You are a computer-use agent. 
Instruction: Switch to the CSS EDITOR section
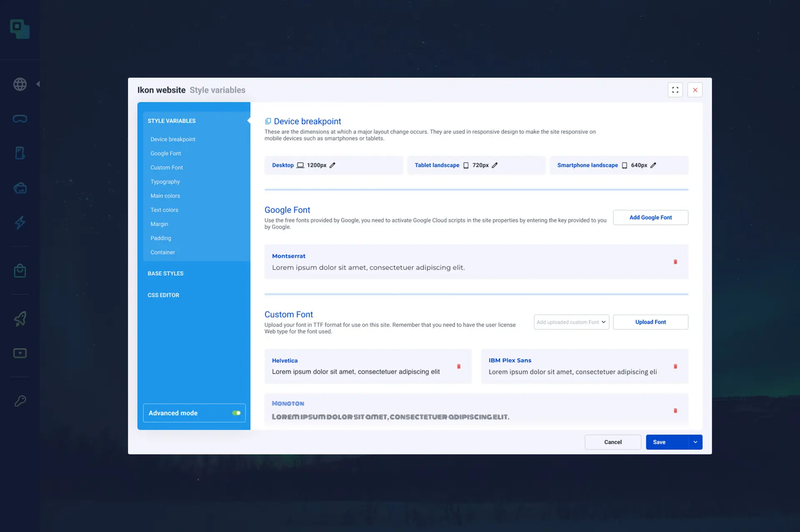tap(164, 295)
